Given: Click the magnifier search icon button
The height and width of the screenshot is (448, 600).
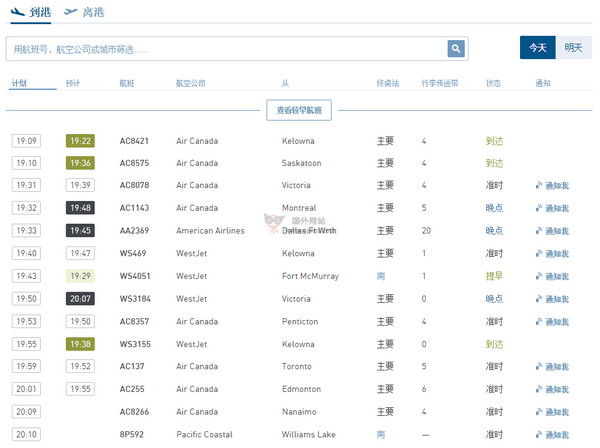Looking at the screenshot, I should click(x=456, y=49).
